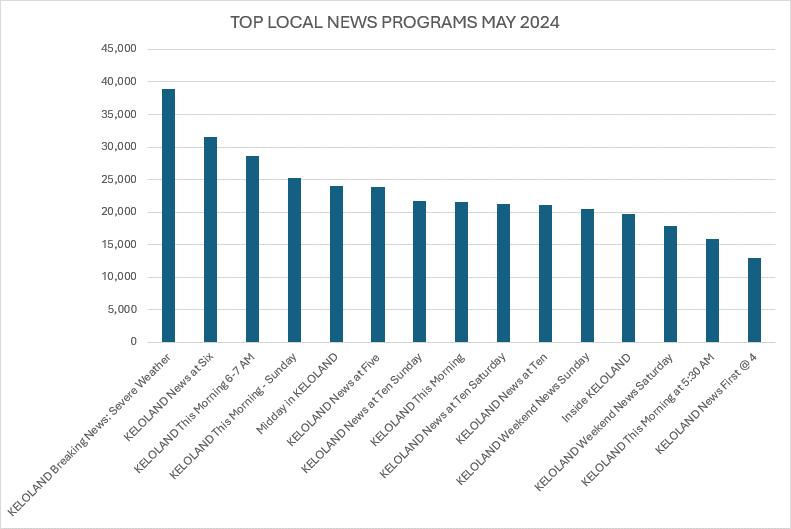Select the KELOLAND News at Ten Sunday bar
791x529 pixels.
click(419, 271)
